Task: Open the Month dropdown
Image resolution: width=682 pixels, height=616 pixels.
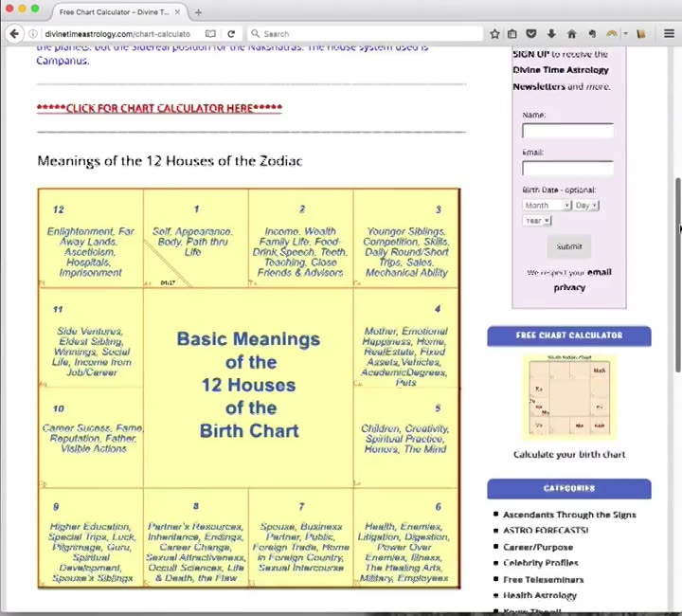Action: coord(547,206)
